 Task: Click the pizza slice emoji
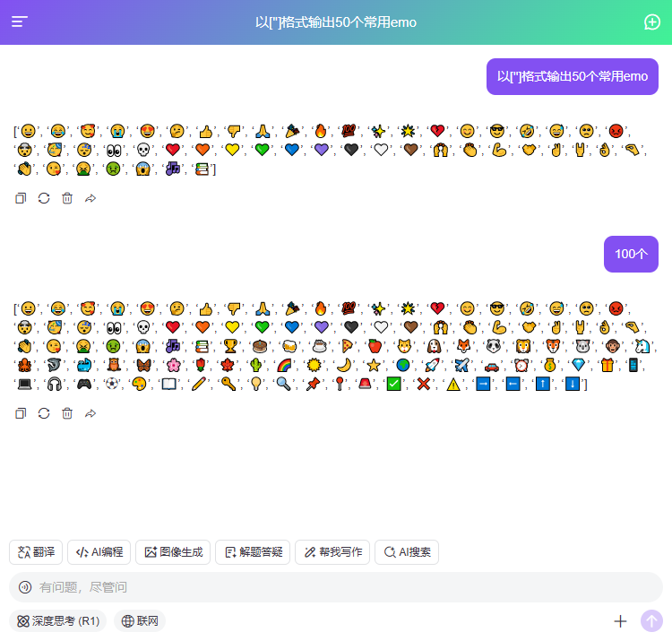(x=347, y=345)
